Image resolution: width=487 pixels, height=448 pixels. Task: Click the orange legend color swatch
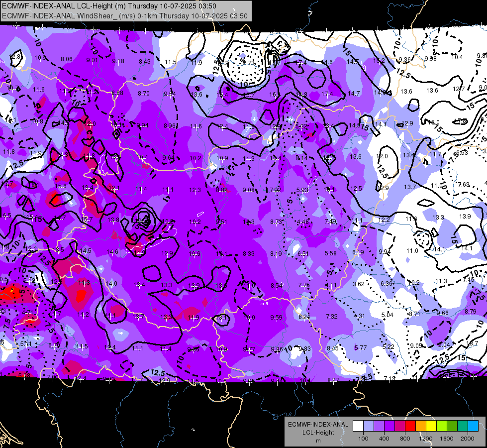point(421,426)
